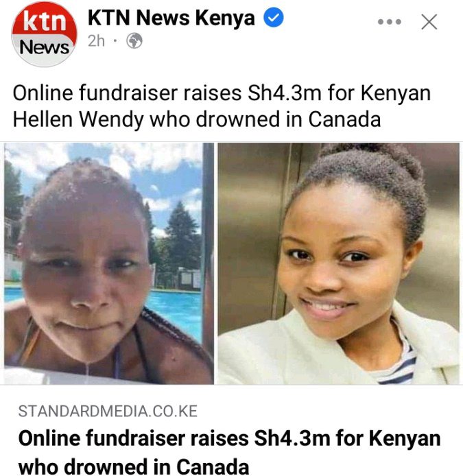463x476 pixels.
Task: Open the right elevator selfie photo
Action: point(339,263)
